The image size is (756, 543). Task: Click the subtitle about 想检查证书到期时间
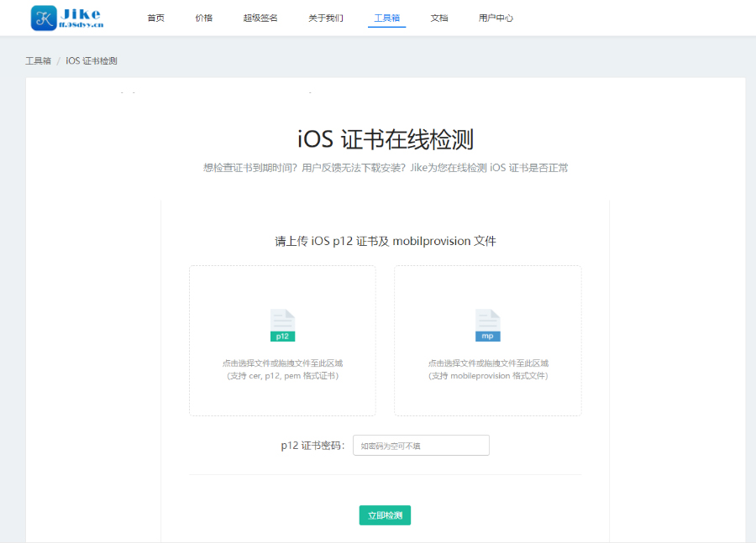point(386,168)
